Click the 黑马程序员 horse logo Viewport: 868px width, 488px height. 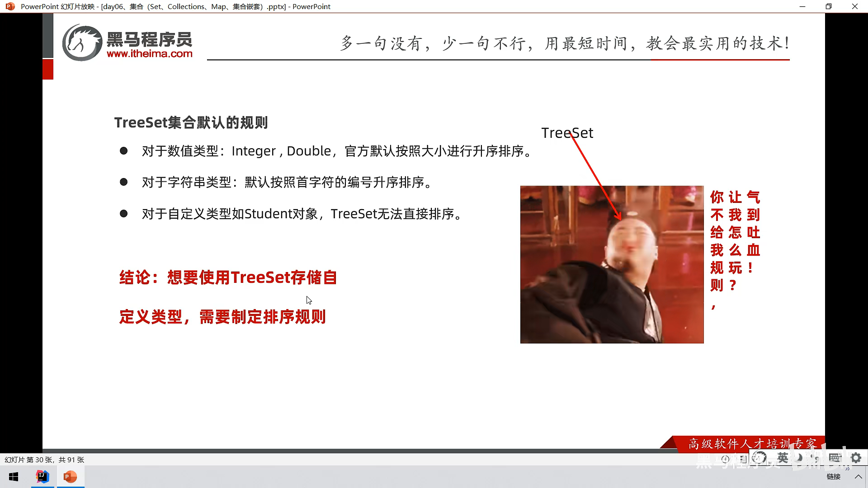pyautogui.click(x=82, y=42)
